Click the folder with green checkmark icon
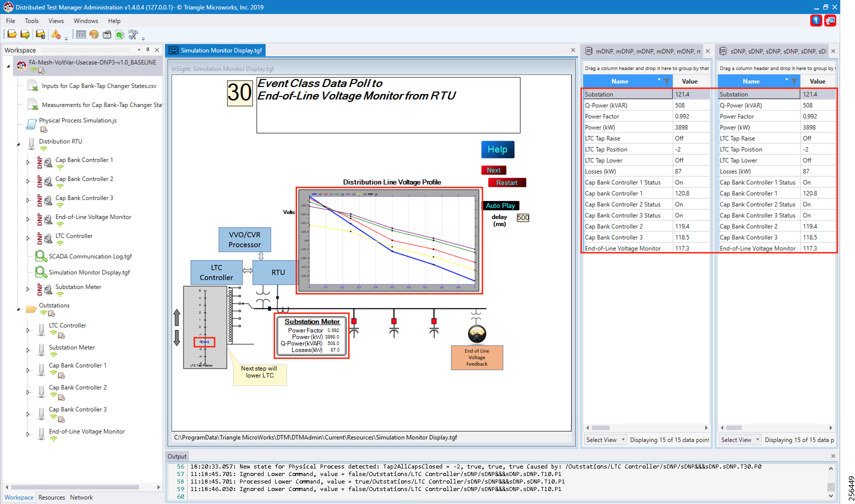Viewport: 855px width, 504px height. click(x=25, y=34)
